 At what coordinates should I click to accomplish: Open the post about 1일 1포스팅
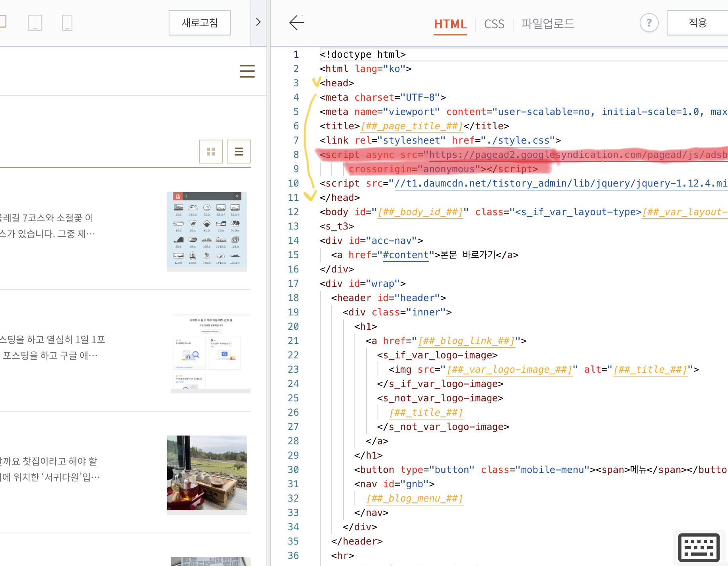click(x=53, y=347)
